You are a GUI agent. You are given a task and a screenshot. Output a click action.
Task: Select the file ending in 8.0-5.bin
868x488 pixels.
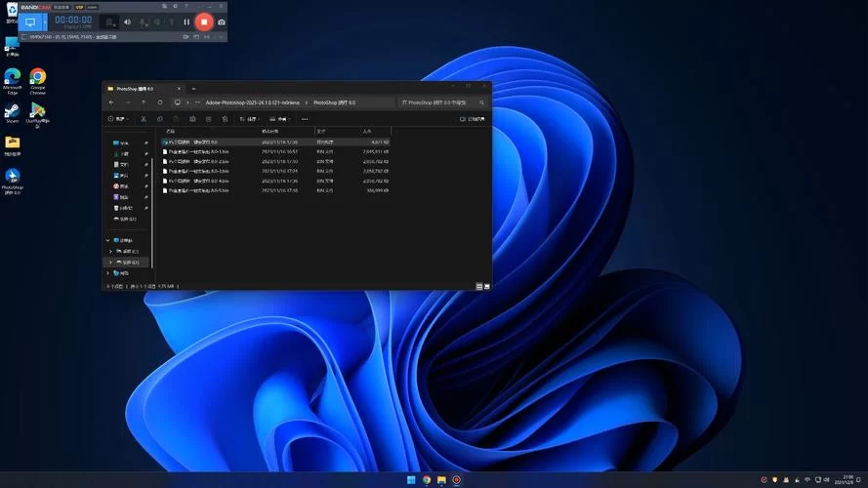point(275,190)
